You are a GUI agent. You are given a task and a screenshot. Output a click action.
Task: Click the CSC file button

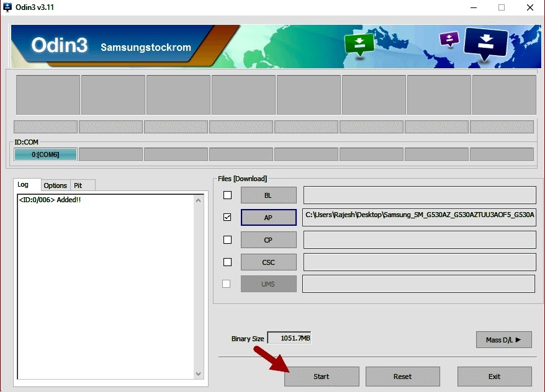point(268,262)
